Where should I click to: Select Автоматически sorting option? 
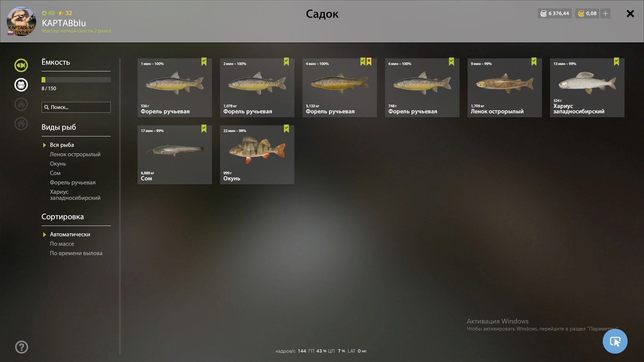pyautogui.click(x=70, y=234)
